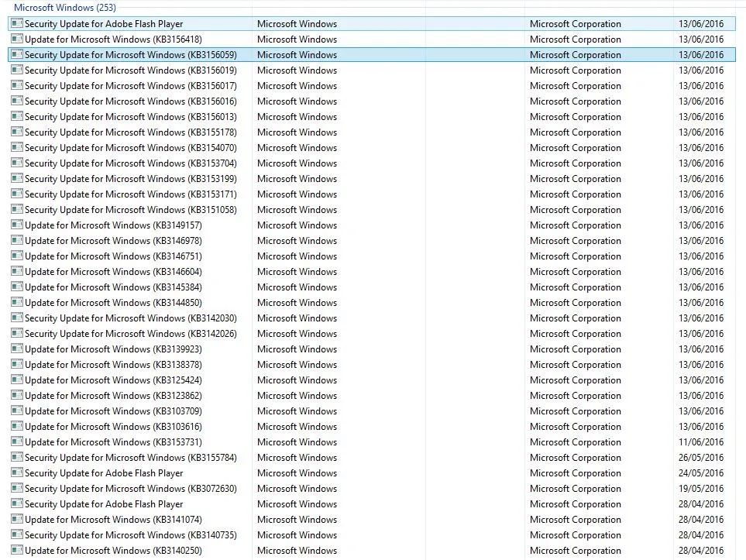The image size is (746, 560).
Task: Click icon beside Update KB3146978
Action: coord(16,240)
